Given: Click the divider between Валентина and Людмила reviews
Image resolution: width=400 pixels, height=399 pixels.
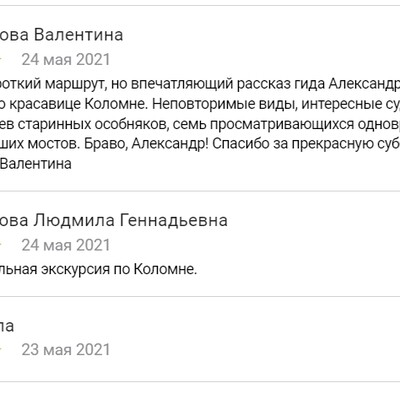Looking at the screenshot, I should pos(200,191).
